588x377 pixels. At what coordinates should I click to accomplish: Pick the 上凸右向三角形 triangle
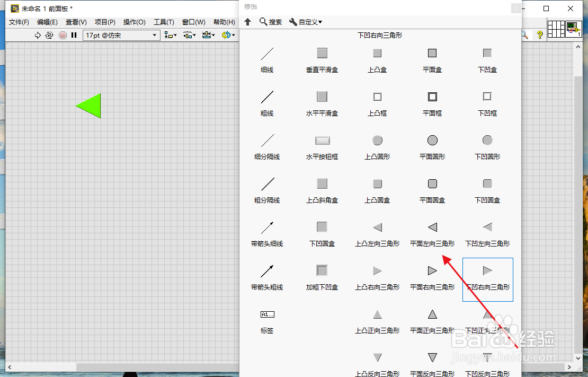(x=377, y=277)
